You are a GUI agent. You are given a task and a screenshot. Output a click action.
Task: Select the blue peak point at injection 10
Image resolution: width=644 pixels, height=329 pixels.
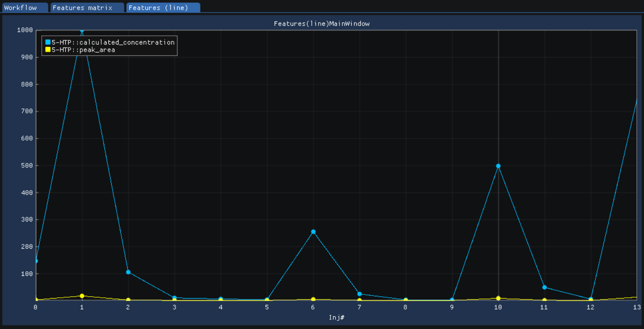pyautogui.click(x=498, y=166)
